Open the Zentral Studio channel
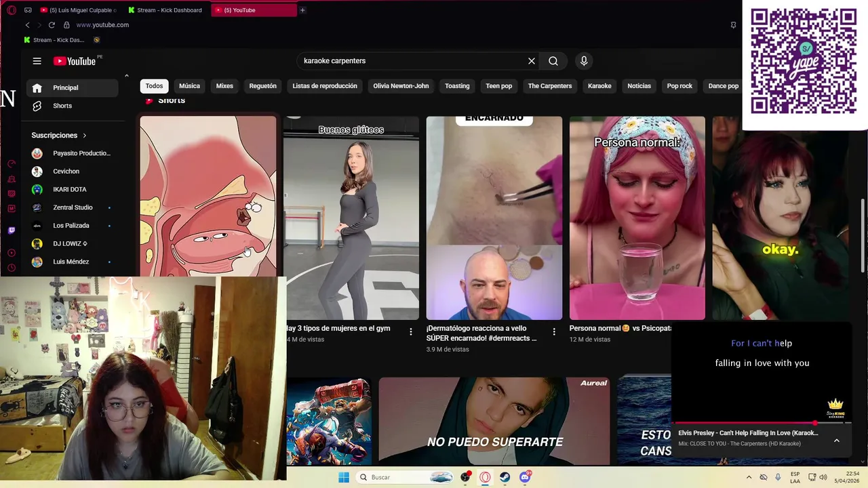This screenshot has height=488, width=868. point(72,207)
